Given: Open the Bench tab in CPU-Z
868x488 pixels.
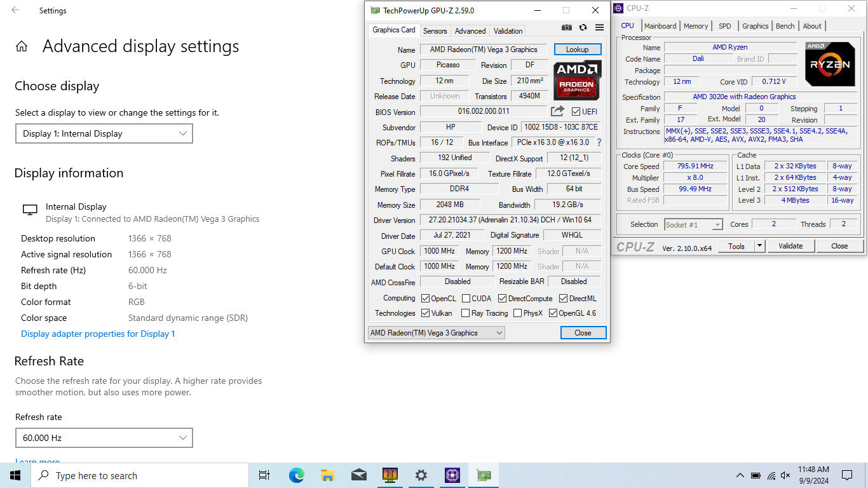Looking at the screenshot, I should coord(785,26).
